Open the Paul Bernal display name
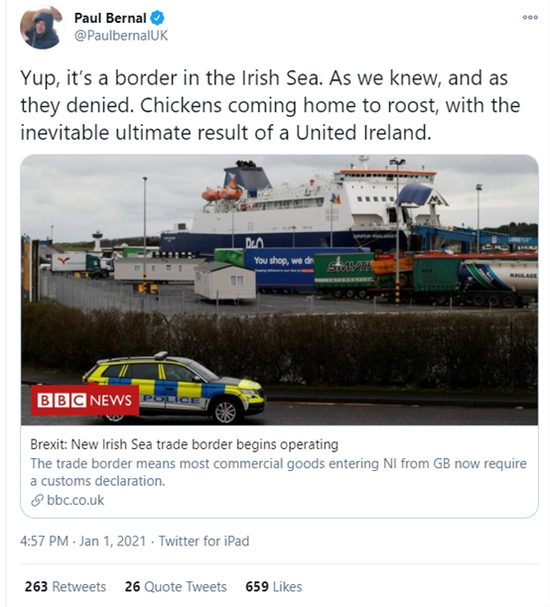Viewport: 550px width, 607px height. pyautogui.click(x=110, y=18)
